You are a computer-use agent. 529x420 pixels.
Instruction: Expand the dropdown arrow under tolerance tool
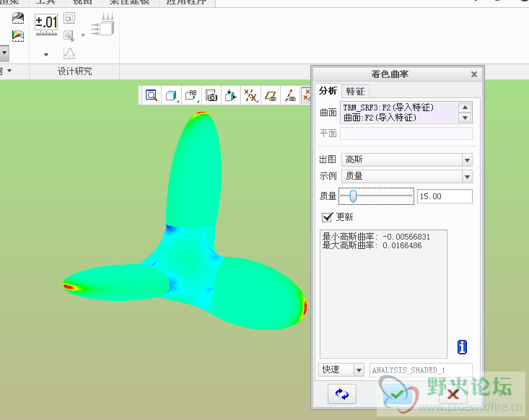click(46, 55)
